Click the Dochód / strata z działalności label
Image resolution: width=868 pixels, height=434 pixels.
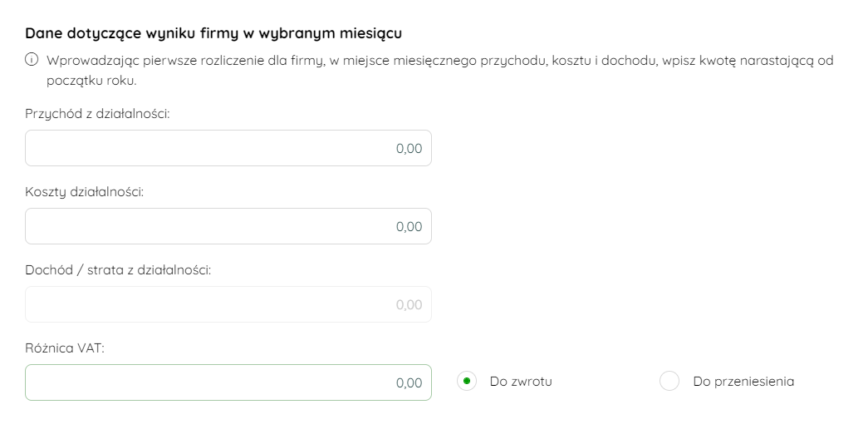click(x=119, y=270)
